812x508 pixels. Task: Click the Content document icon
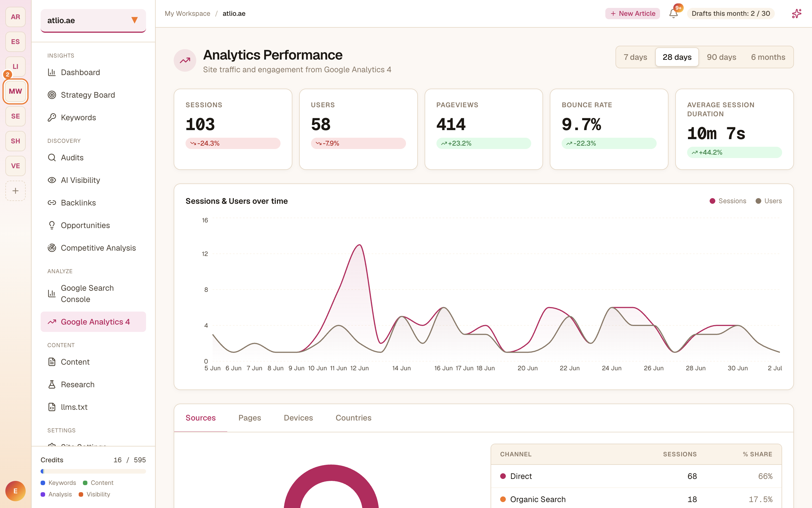52,362
